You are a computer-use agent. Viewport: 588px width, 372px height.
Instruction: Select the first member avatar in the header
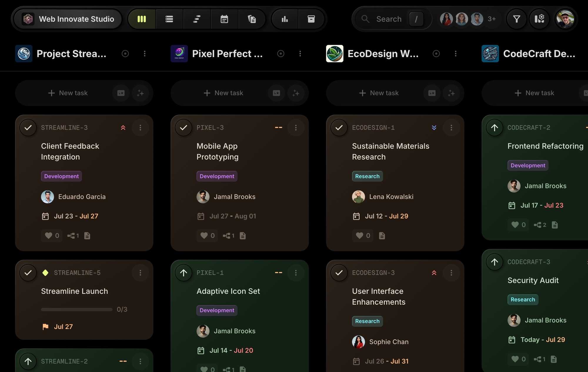pos(446,19)
